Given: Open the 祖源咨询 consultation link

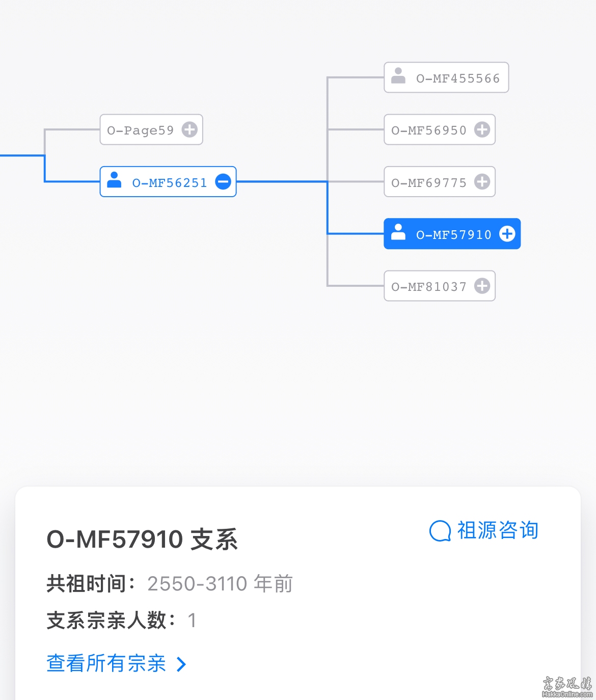Looking at the screenshot, I should (x=498, y=530).
